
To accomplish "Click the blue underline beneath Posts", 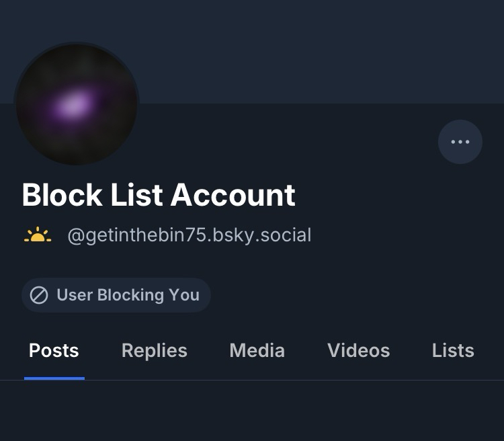I will pos(54,378).
